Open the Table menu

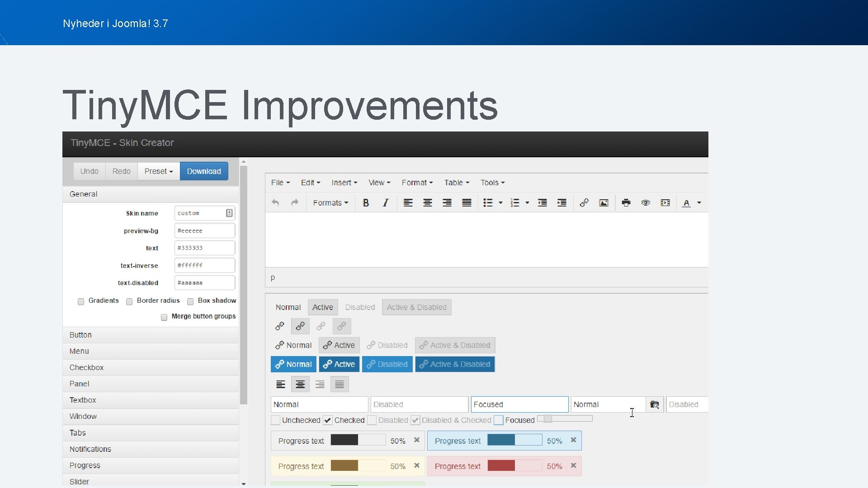pos(457,183)
